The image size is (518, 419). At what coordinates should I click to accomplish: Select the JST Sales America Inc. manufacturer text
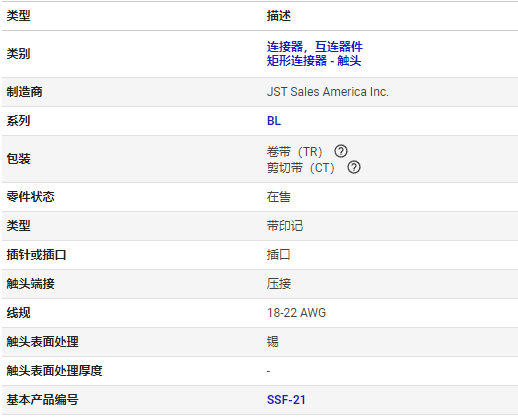[x=328, y=92]
